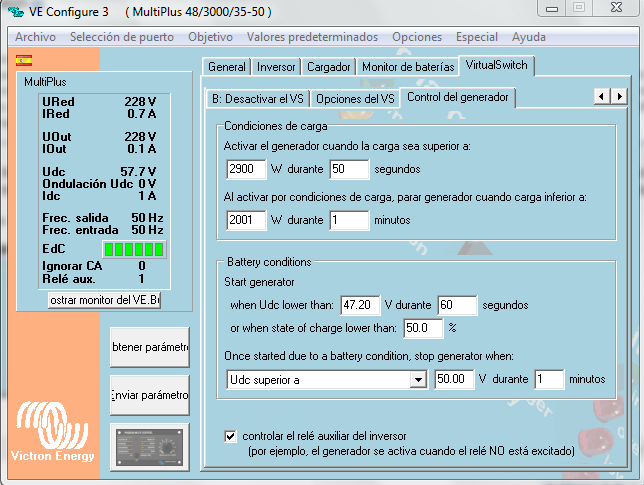Open the Ayuda menu
Screen dimensions: 644x485
(529, 37)
